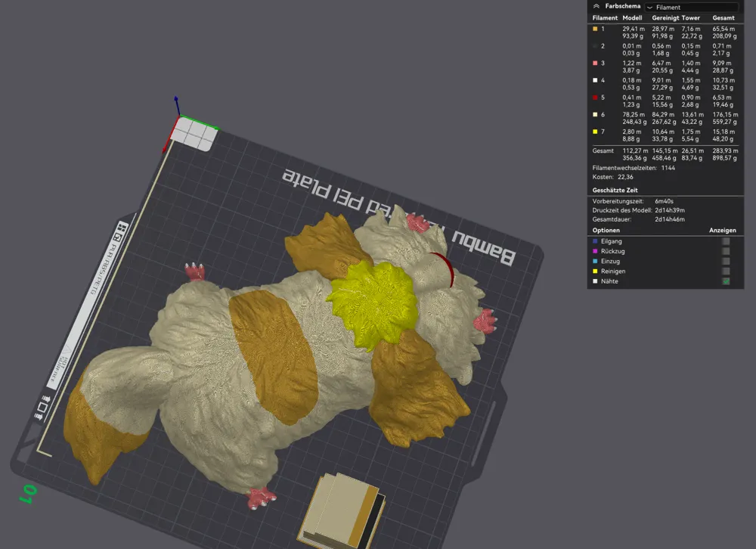This screenshot has height=549, width=756.
Task: Click the Vorbereitungszeit value 6m40s
Action: click(664, 201)
